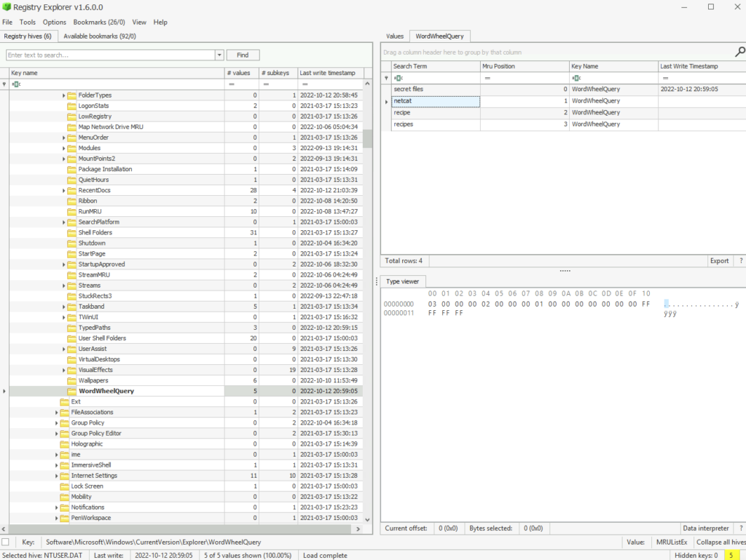The height and width of the screenshot is (560, 746).
Task: Open the search text history dropdown
Action: tap(219, 55)
